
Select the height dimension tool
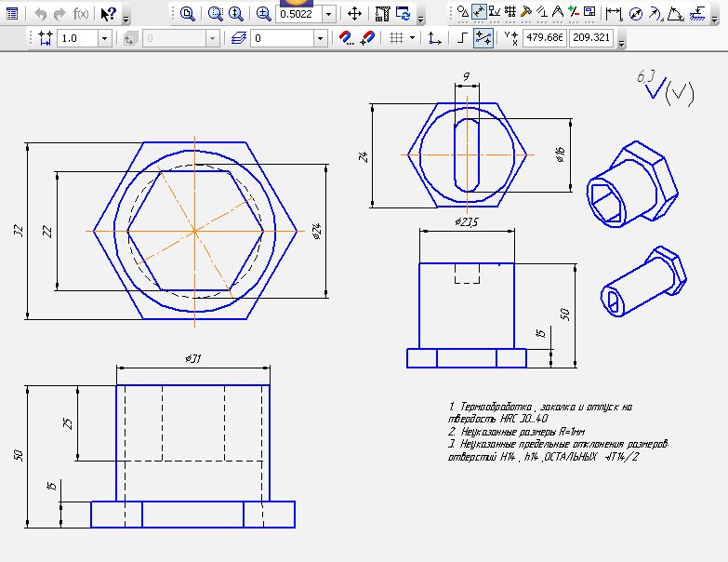[697, 14]
